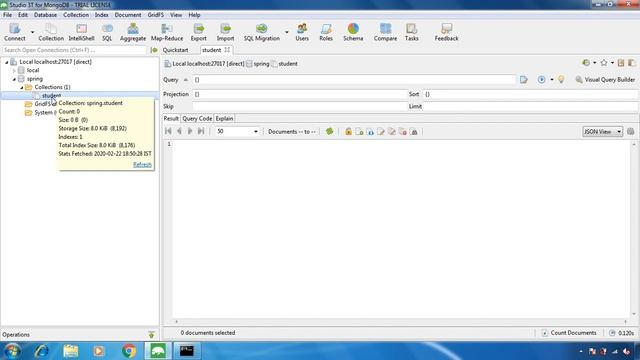Go to the first page of results
Viewport: 640px width, 360px height.
pos(168,131)
